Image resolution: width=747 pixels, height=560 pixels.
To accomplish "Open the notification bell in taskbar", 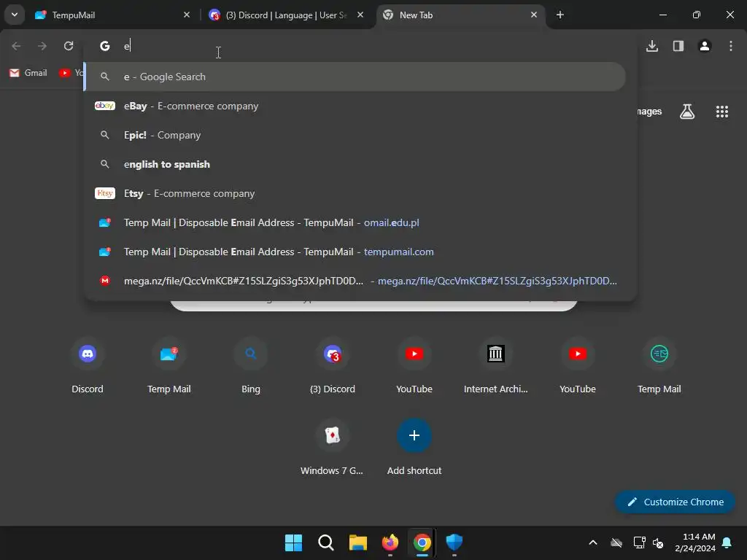I will tap(727, 542).
